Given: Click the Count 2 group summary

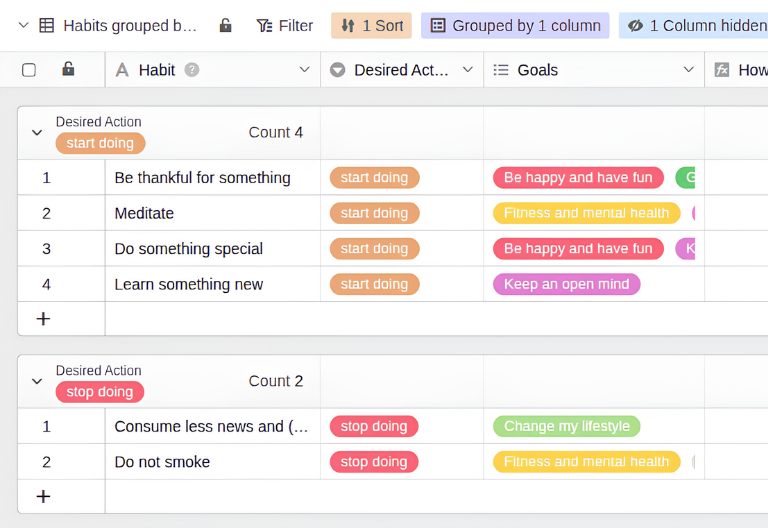Looking at the screenshot, I should [276, 381].
